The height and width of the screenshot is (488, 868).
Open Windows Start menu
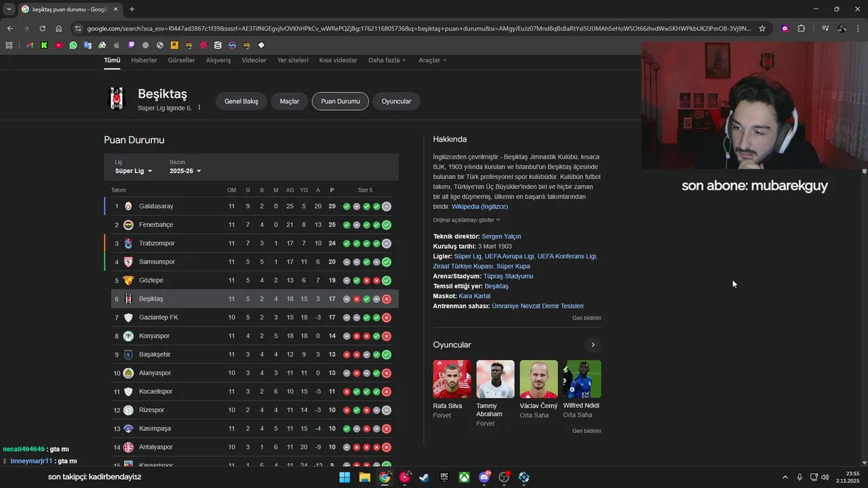pyautogui.click(x=344, y=477)
